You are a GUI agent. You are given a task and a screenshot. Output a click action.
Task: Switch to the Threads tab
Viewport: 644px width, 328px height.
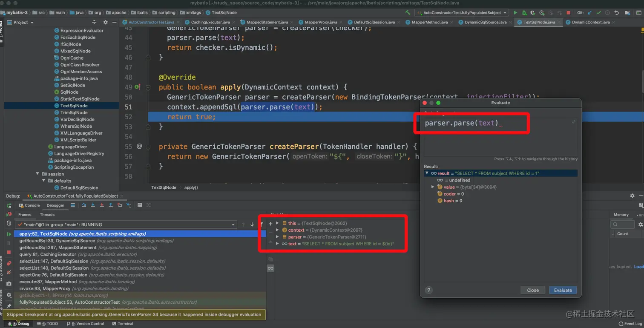click(47, 215)
